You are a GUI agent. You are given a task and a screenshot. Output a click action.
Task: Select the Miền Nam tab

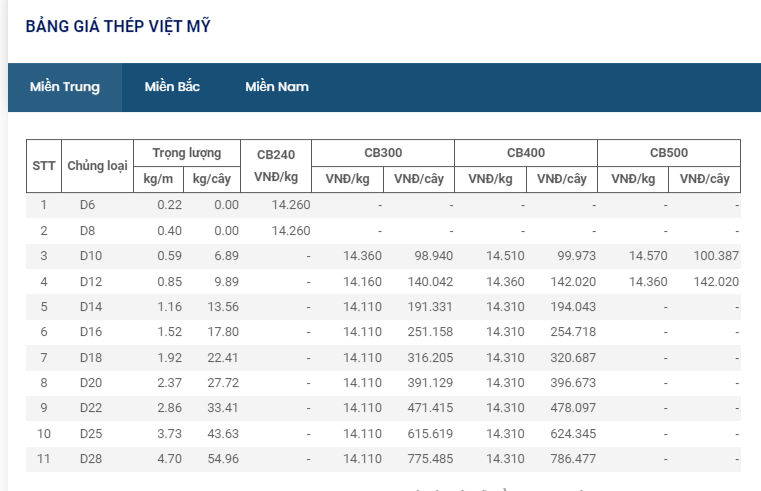tap(277, 87)
